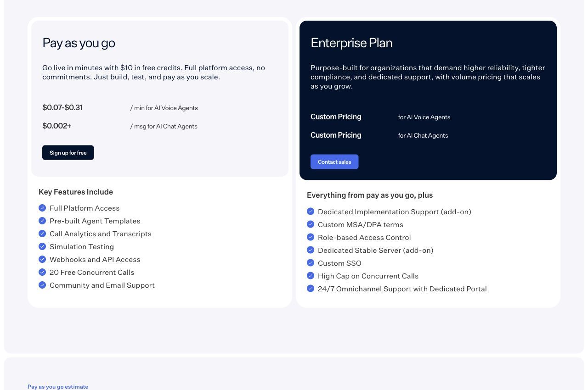Click Custom Pricing for AI Voice Agents

pyautogui.click(x=336, y=117)
